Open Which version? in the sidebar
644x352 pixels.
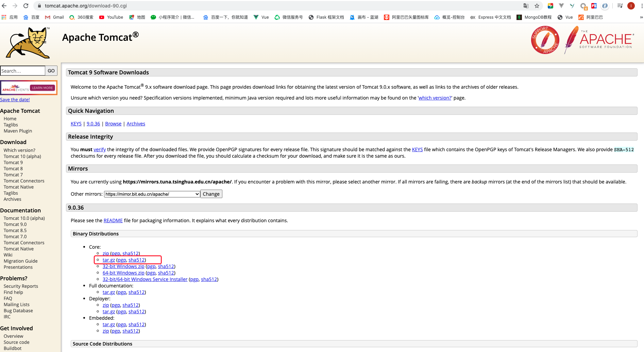(19, 150)
